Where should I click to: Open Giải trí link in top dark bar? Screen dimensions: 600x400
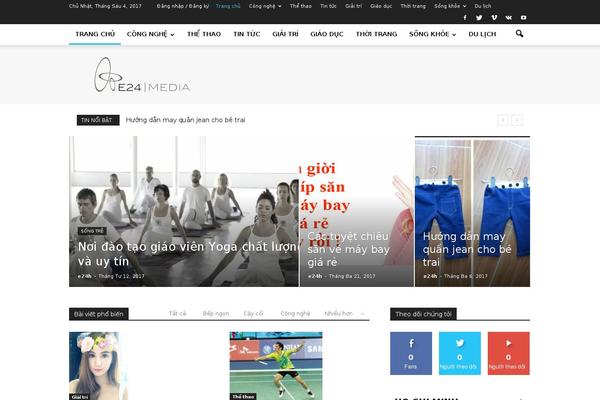353,6
